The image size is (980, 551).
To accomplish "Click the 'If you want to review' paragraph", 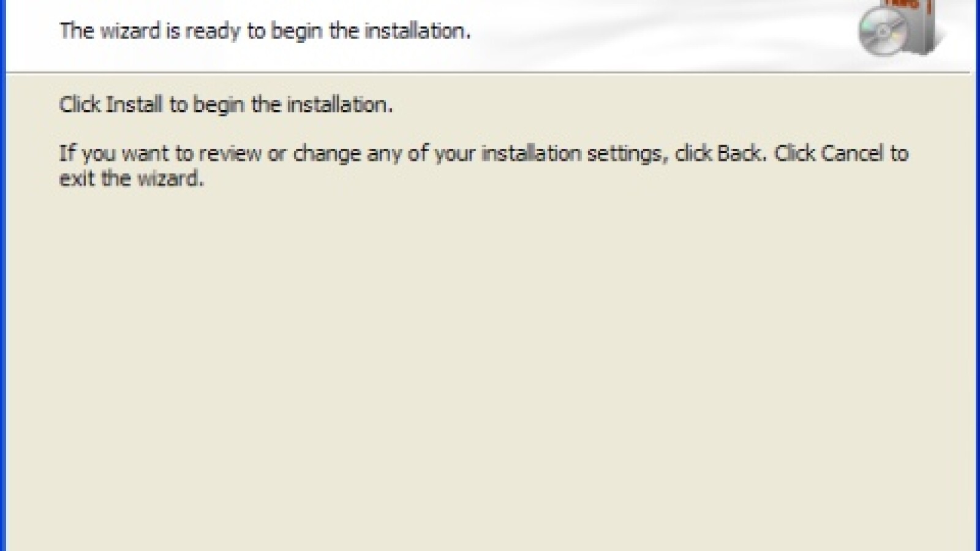I will [x=483, y=153].
